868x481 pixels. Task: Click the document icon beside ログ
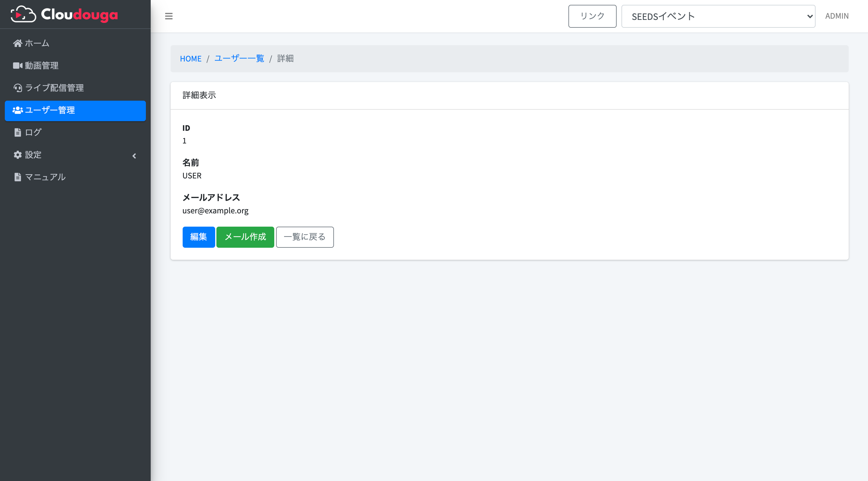(17, 132)
